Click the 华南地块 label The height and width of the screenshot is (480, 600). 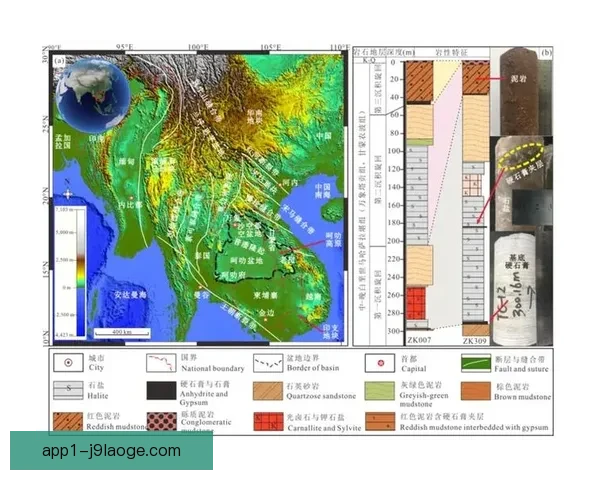pyautogui.click(x=255, y=116)
